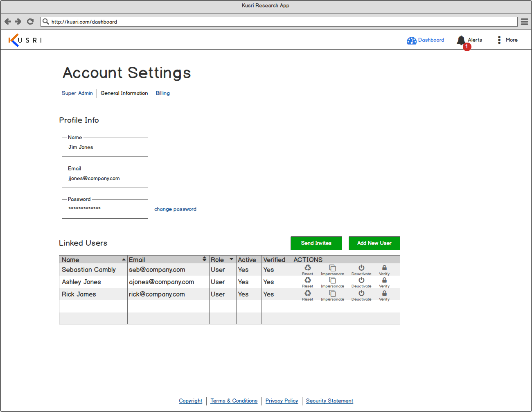532x412 pixels.
Task: Open the Role column dropdown arrow
Action: pyautogui.click(x=231, y=259)
